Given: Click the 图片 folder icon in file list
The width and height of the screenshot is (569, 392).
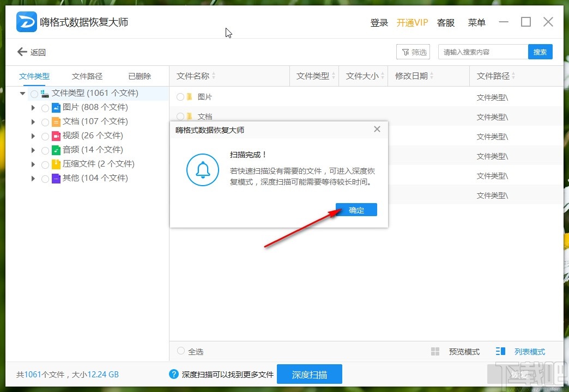Looking at the screenshot, I should [190, 97].
